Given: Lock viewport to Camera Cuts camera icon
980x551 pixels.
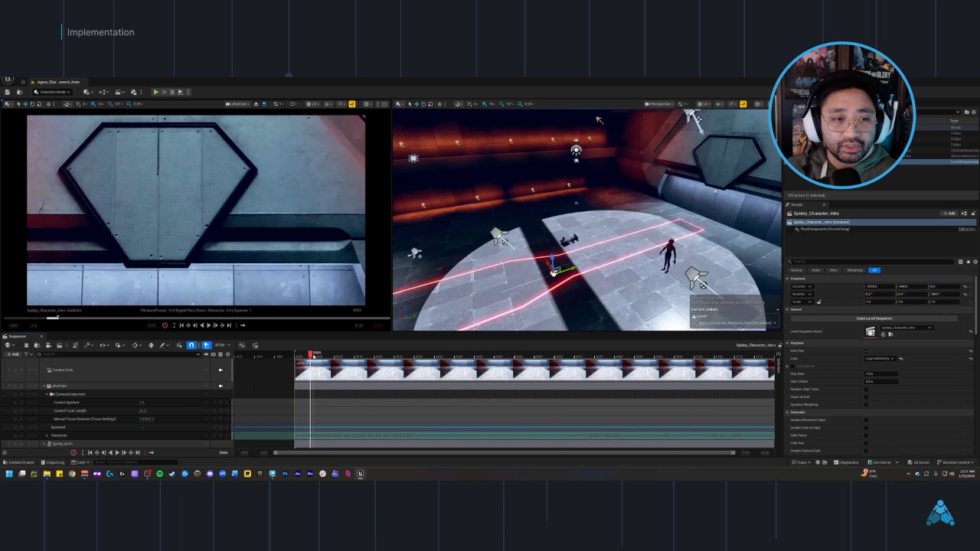Looking at the screenshot, I should tap(220, 370).
